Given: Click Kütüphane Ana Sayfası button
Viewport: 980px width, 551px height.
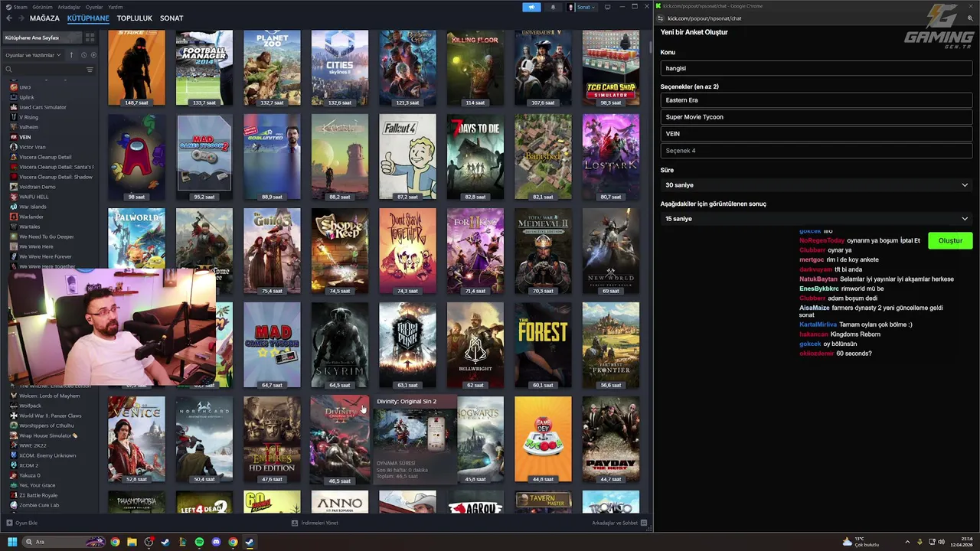Looking at the screenshot, I should point(41,37).
